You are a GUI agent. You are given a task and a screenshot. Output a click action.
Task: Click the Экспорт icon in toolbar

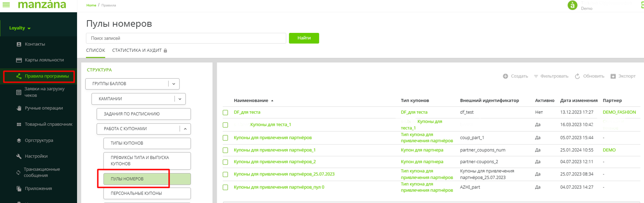[x=613, y=76]
